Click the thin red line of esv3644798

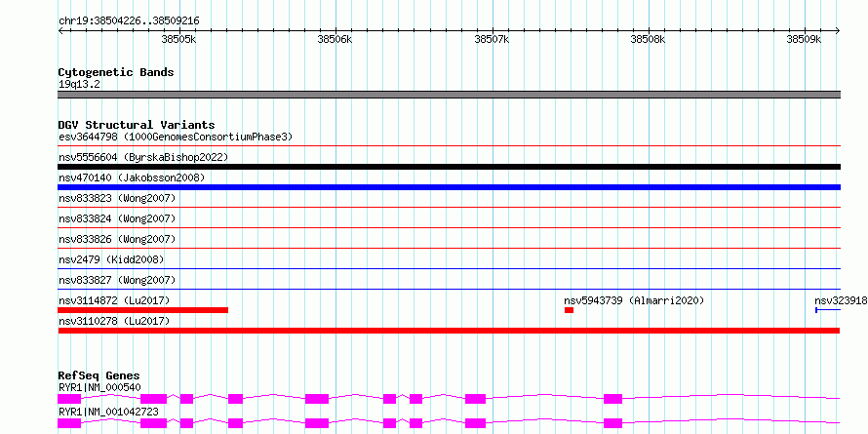tap(449, 146)
